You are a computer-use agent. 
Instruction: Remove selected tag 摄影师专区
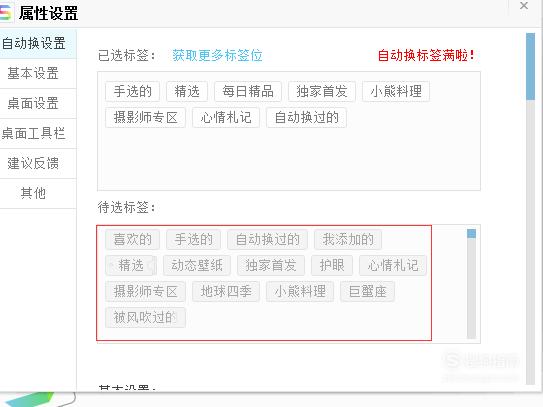[145, 118]
